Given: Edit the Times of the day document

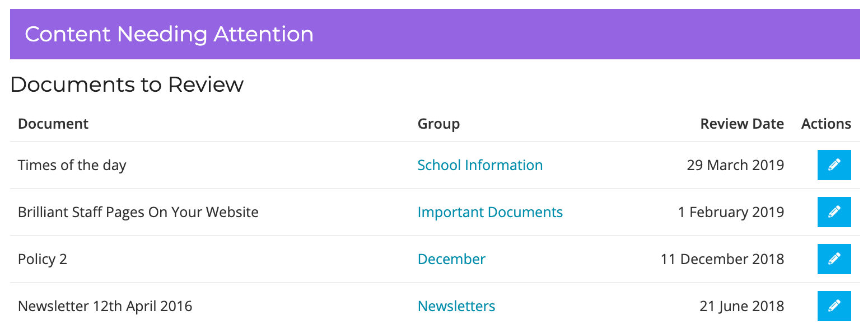Looking at the screenshot, I should point(834,165).
